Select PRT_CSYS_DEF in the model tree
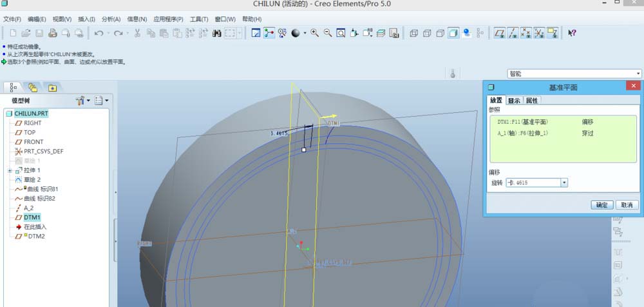Screen dimensions: 644x307 click(44, 151)
